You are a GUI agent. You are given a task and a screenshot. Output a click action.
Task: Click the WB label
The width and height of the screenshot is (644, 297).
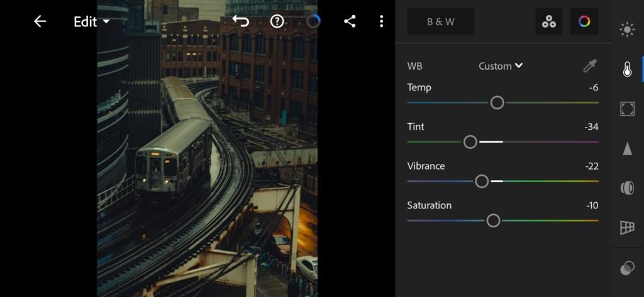pos(414,66)
